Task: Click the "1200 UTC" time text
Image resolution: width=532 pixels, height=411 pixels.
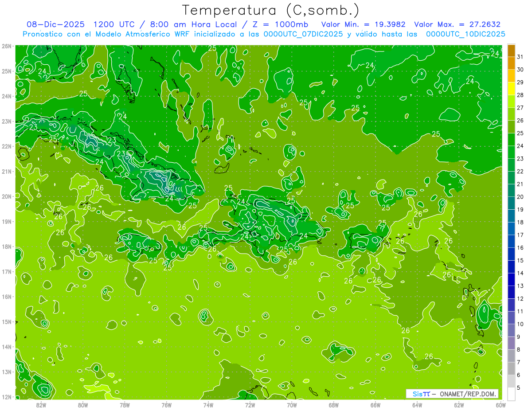Action: pyautogui.click(x=113, y=24)
